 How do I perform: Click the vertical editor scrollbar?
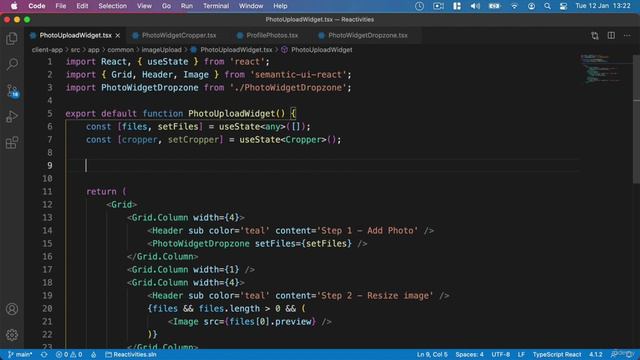[636, 118]
